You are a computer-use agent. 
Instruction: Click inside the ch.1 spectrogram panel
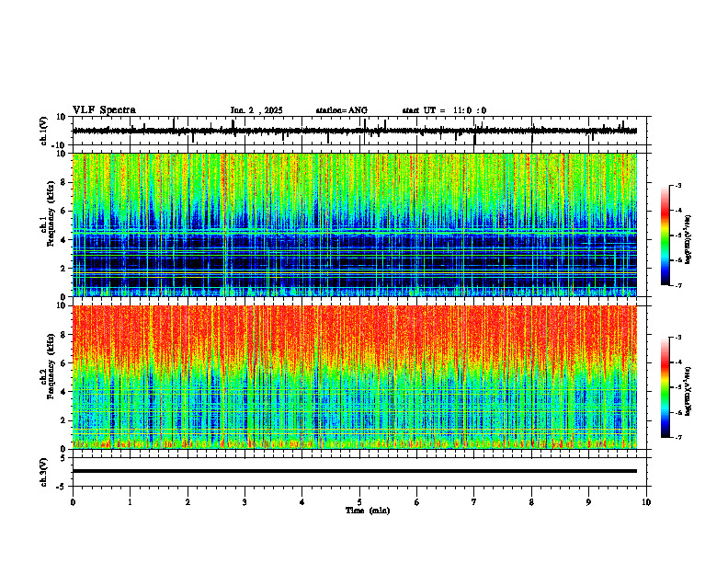(355, 224)
